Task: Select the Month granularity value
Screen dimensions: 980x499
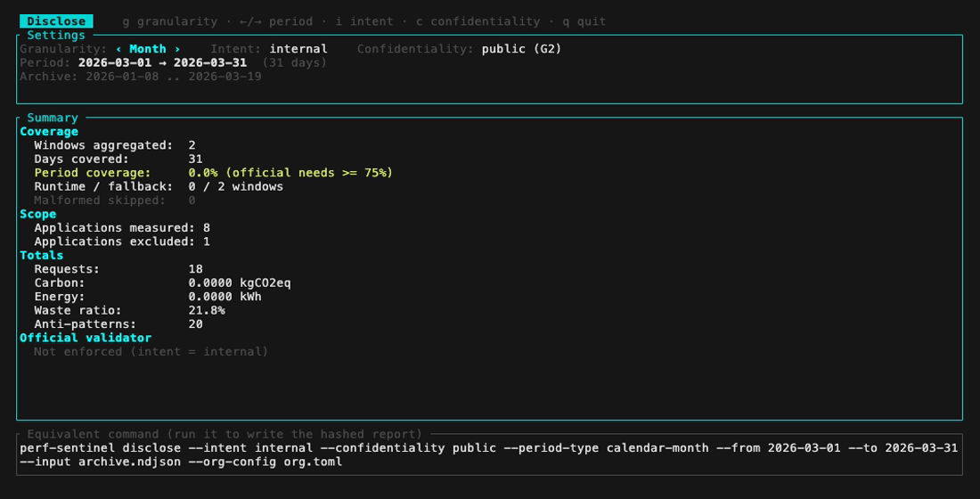Action: (x=148, y=49)
